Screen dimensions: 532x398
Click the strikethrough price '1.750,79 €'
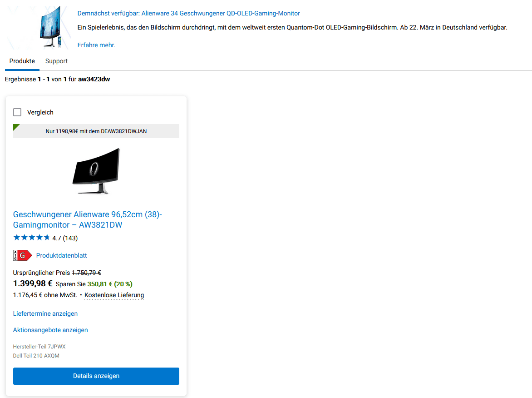coord(87,273)
